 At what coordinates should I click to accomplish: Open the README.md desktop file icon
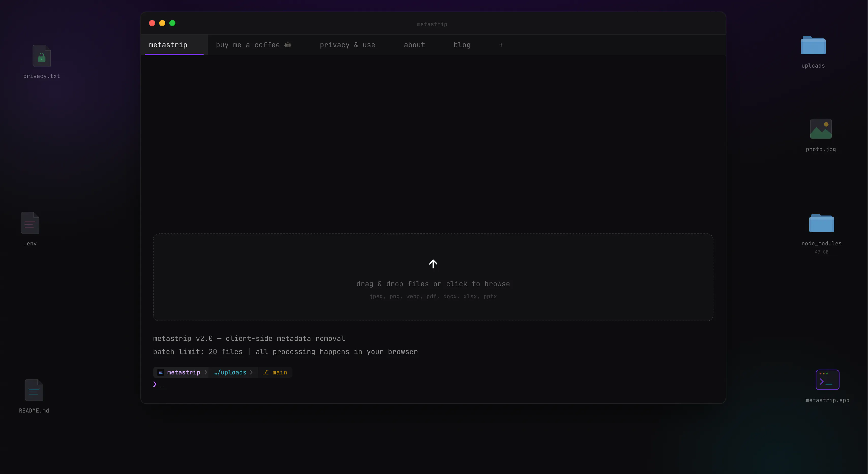[34, 390]
